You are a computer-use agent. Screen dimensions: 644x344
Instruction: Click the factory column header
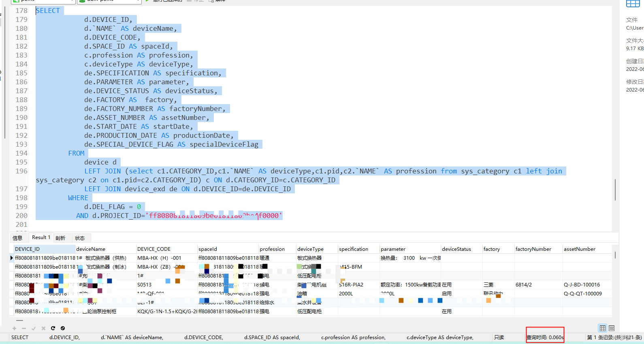coord(498,249)
